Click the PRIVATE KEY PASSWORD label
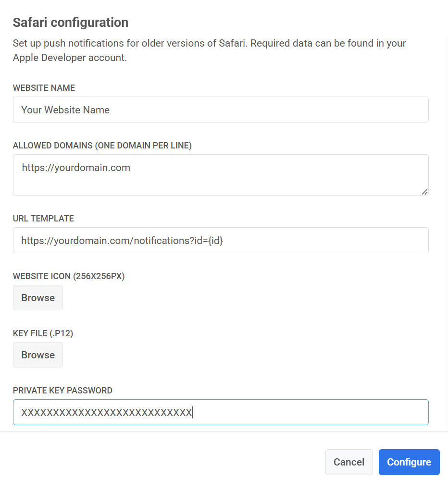The width and height of the screenshot is (448, 490). click(62, 390)
